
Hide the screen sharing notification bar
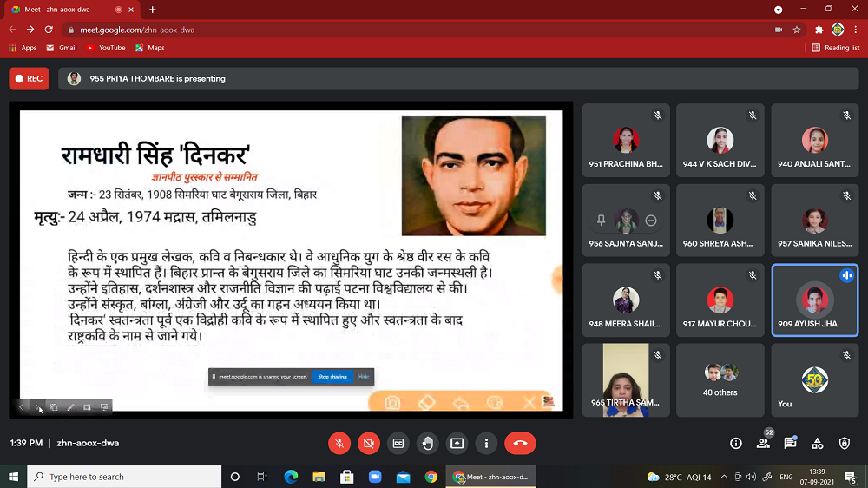[x=364, y=377]
